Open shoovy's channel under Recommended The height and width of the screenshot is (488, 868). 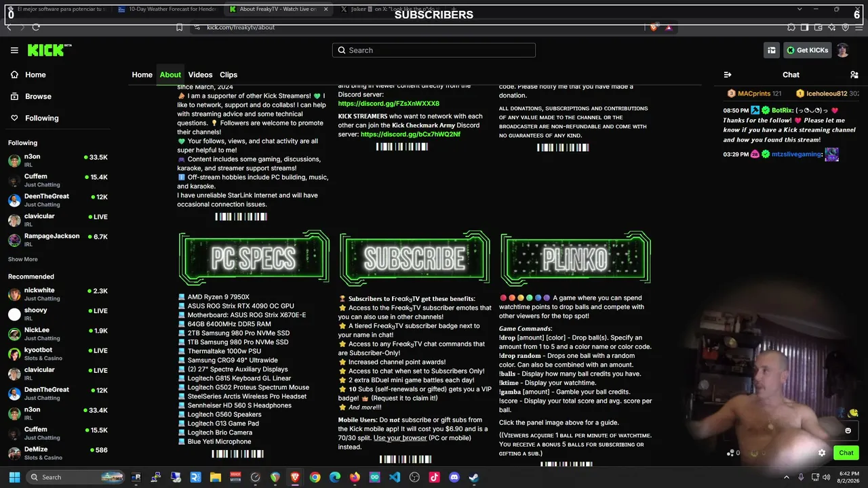coord(58,314)
